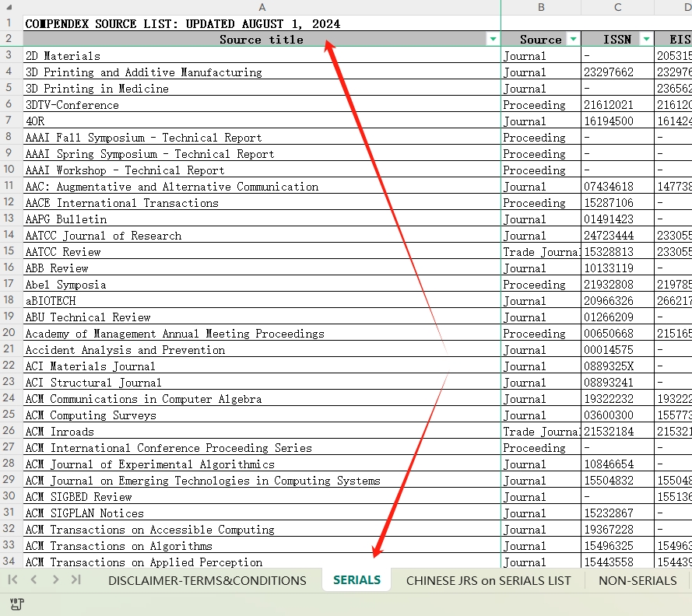This screenshot has width=692, height=616.
Task: Go to previous sheet tab arrow
Action: tap(34, 579)
